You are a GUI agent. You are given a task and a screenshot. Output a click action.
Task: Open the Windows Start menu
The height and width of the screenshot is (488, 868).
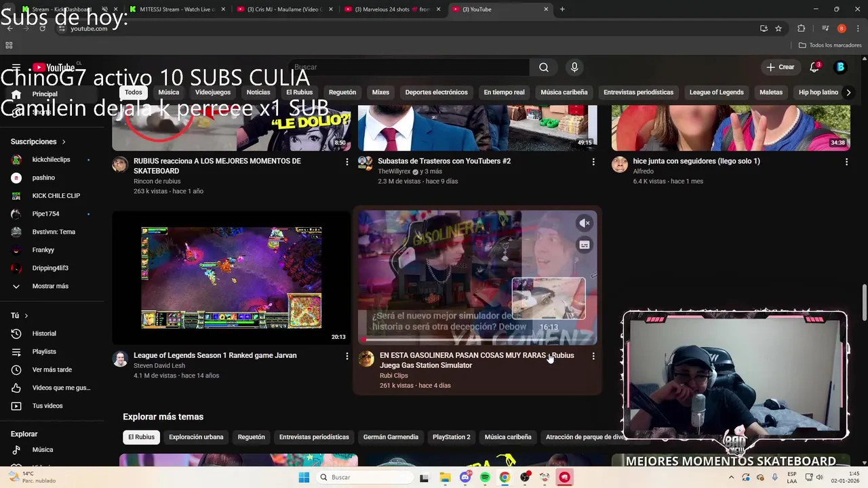pyautogui.click(x=304, y=477)
